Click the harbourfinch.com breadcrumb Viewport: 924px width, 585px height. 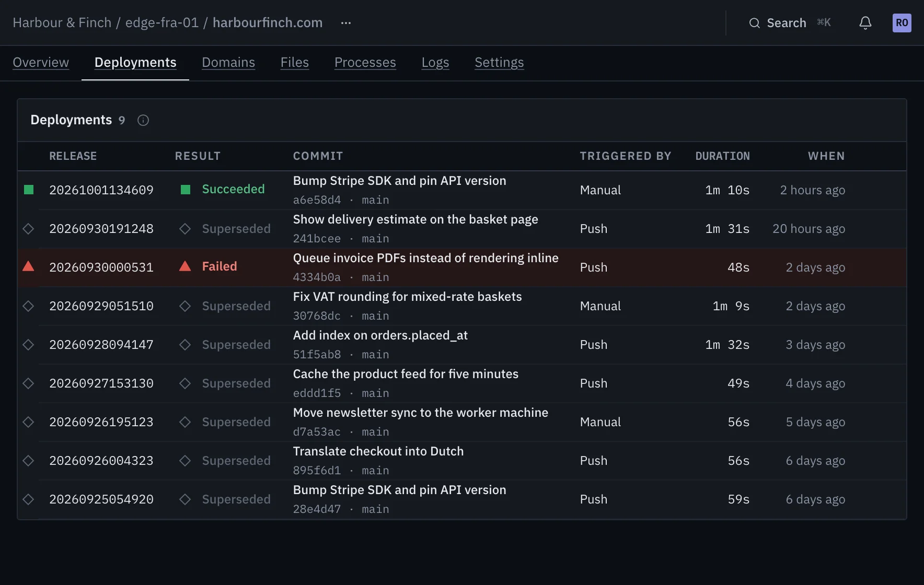[x=268, y=23]
